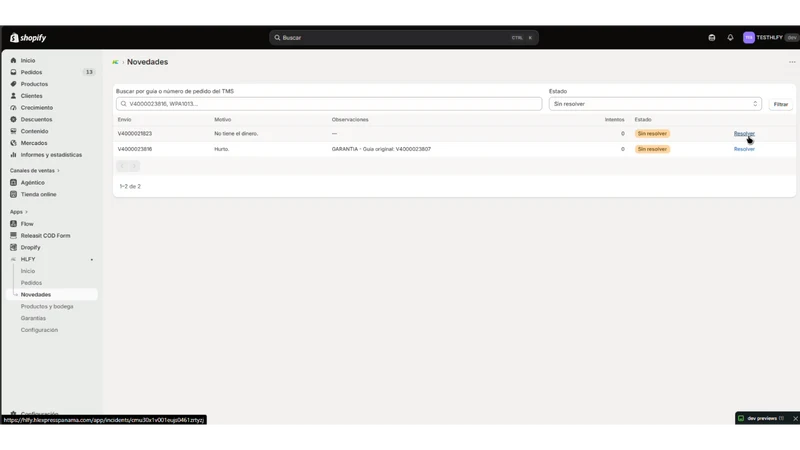Click the Observaciones column header
The image size is (800, 450).
(350, 119)
